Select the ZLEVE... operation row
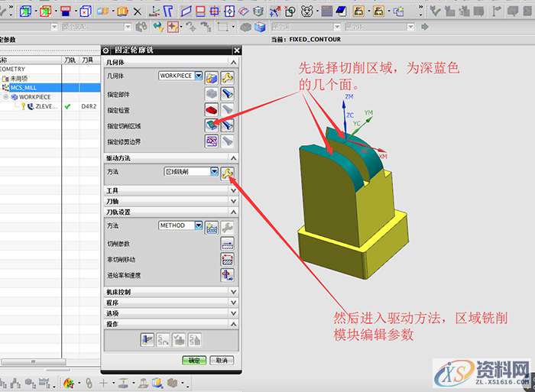The width and height of the screenshot is (535, 392). coord(47,106)
